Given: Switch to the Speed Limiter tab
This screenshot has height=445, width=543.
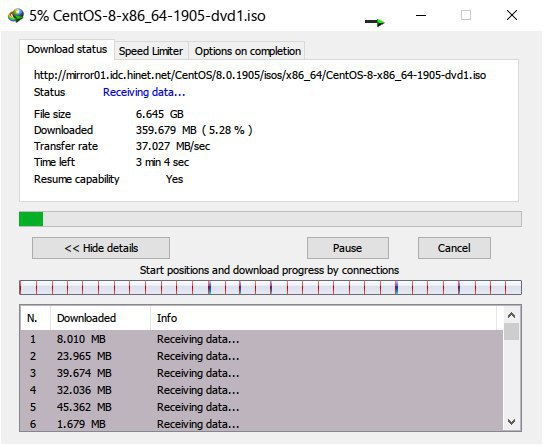Looking at the screenshot, I should click(x=151, y=51).
